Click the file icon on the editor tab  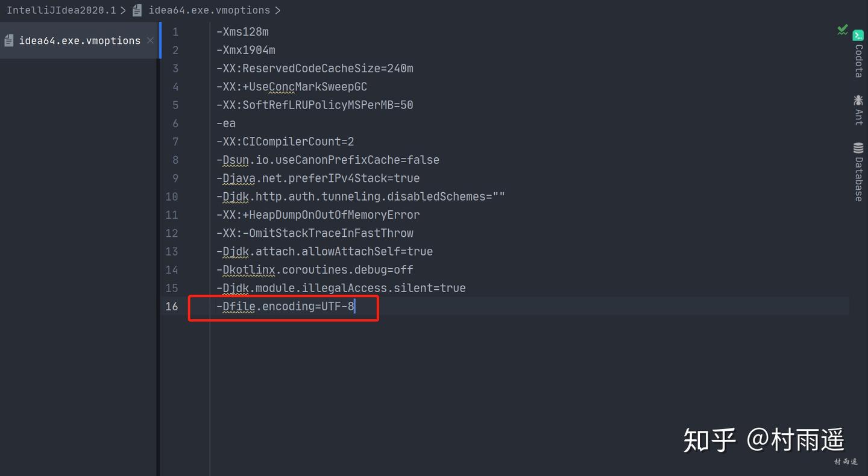[8, 40]
